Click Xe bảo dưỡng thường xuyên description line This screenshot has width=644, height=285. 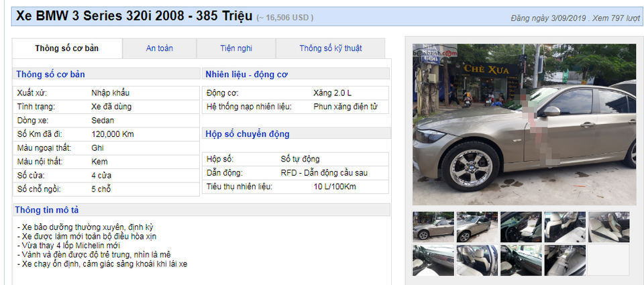[x=85, y=227]
